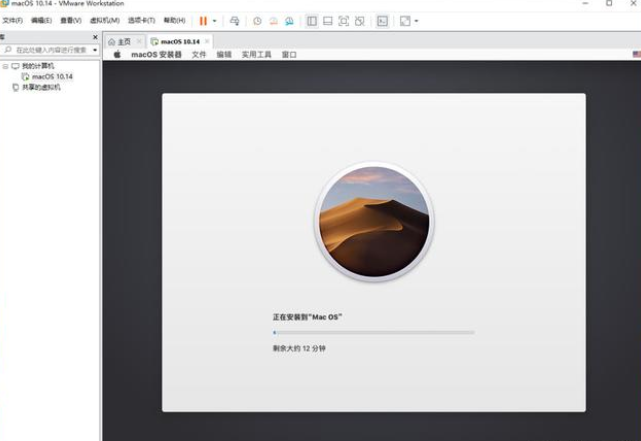Collapse the 我的计算机 tree node

point(5,66)
